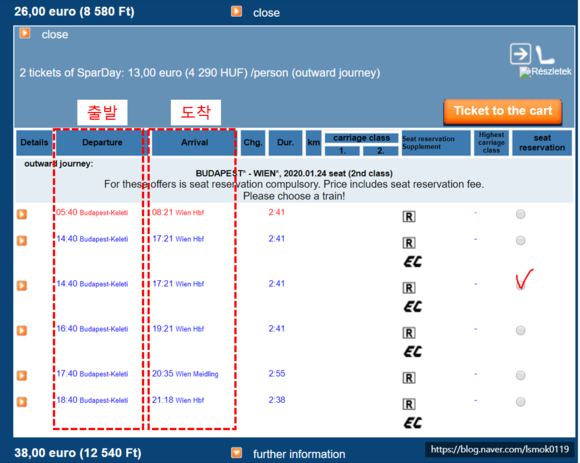Viewport: 580px width, 463px height.
Task: Click the R reservation icon of 17:40 train
Action: coord(409,378)
